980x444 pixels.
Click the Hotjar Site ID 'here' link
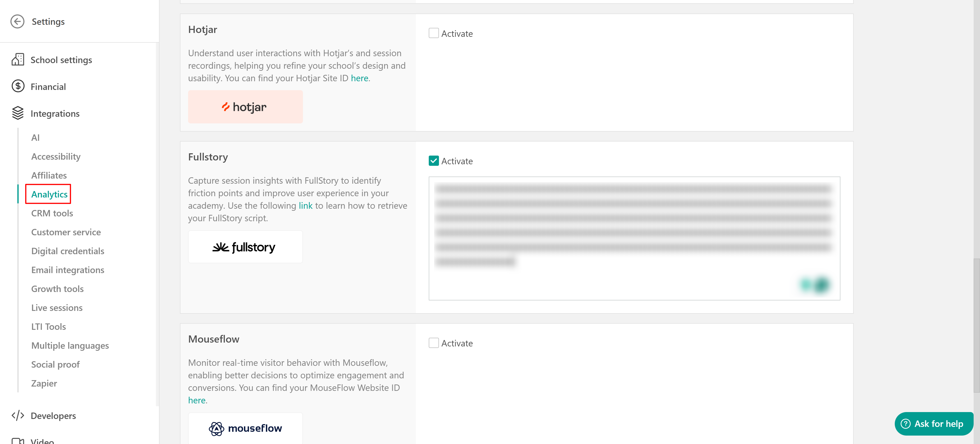359,78
